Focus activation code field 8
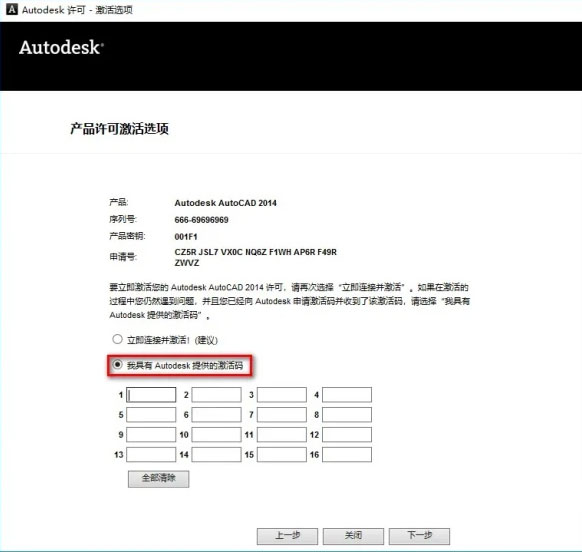 click(347, 415)
